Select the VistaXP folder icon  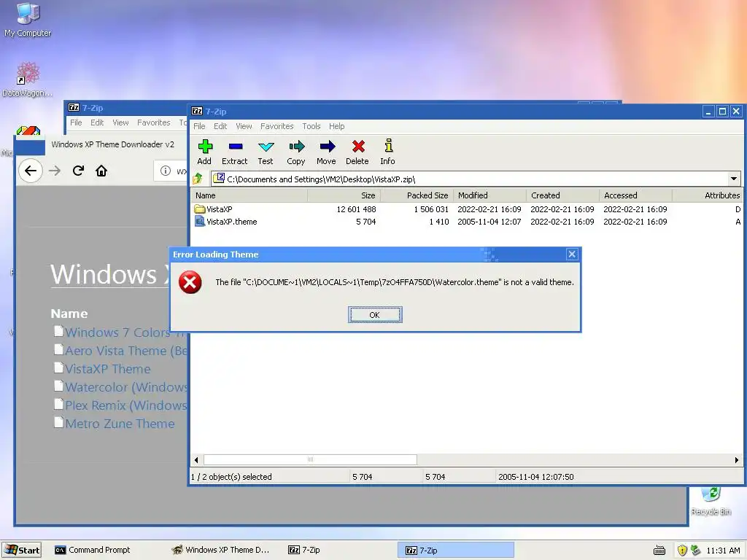tap(200, 209)
